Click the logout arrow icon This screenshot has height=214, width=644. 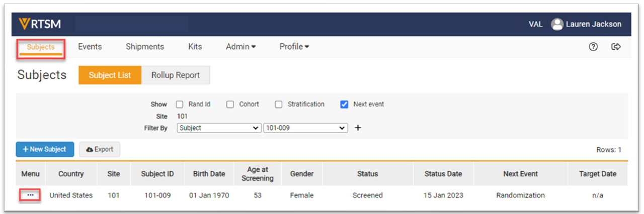coord(616,47)
